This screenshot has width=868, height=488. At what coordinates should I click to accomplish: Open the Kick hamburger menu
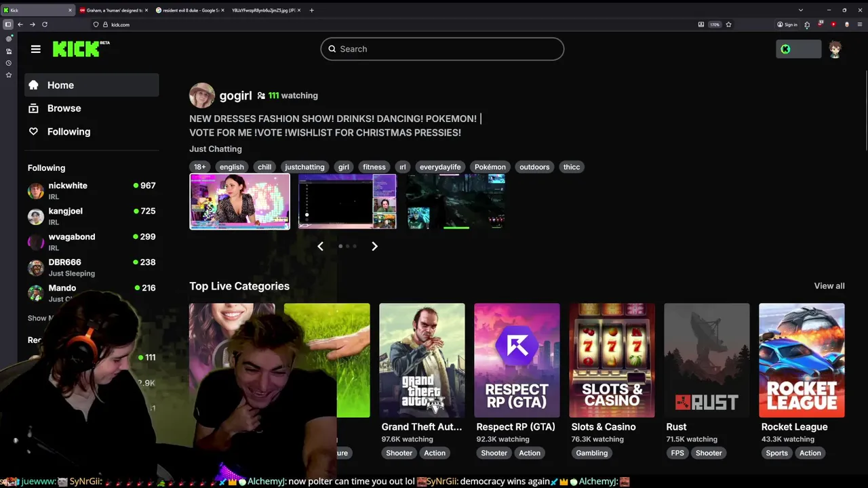click(x=36, y=49)
